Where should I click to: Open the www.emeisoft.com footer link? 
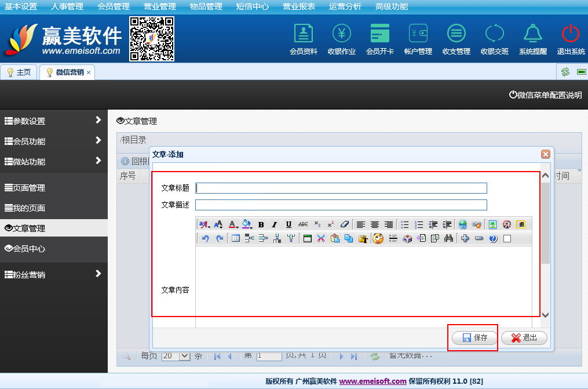[372, 381]
